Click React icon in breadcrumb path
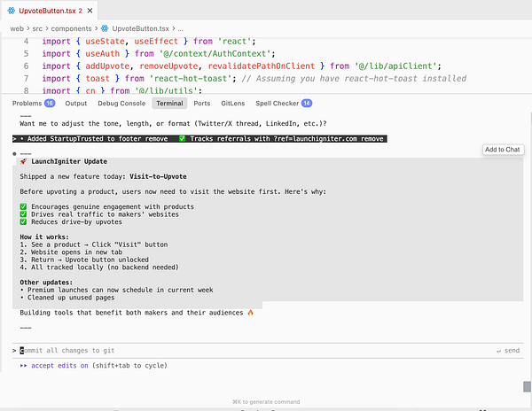The width and height of the screenshot is (532, 411). 105,28
